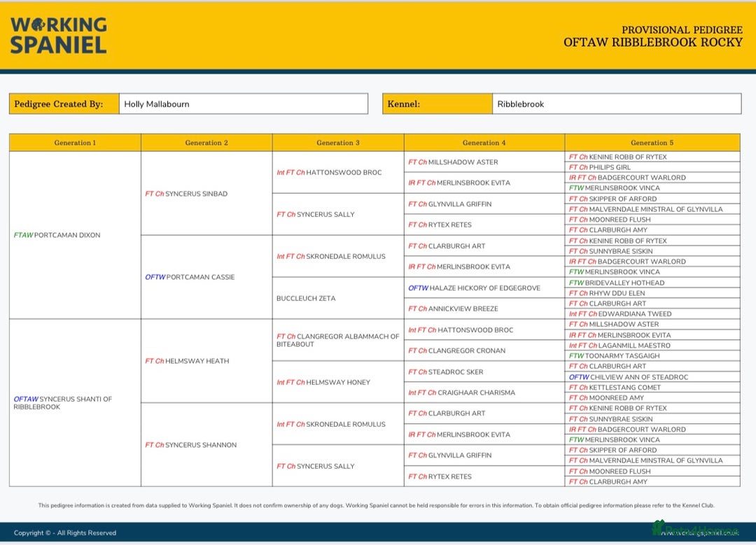Select the 'FT Ch SYNCERUS SHANNON' cell
756x545 pixels.
(206, 445)
